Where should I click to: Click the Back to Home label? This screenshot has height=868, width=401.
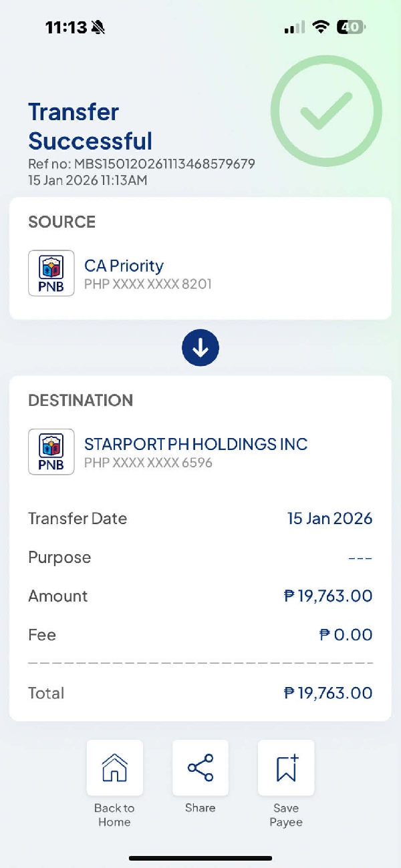[x=114, y=815]
